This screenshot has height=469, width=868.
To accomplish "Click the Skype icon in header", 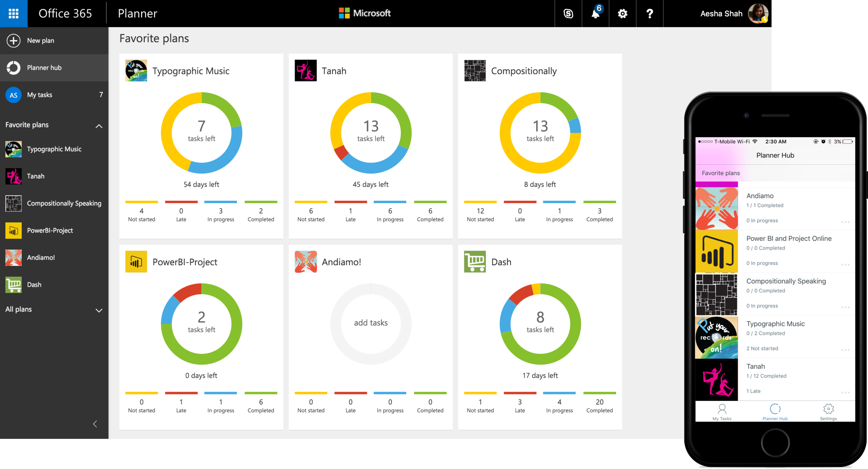I will [568, 14].
